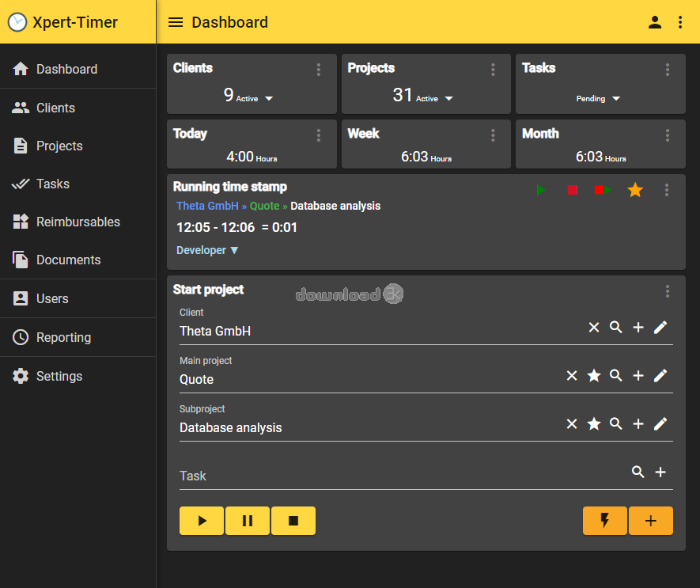Toggle favorite star for Subproject
This screenshot has height=588, width=700.
click(594, 424)
